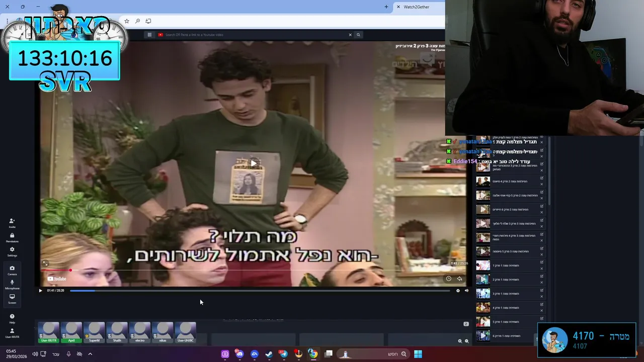The image size is (644, 362).
Task: Open the apps grid icon beside search
Action: point(149,35)
